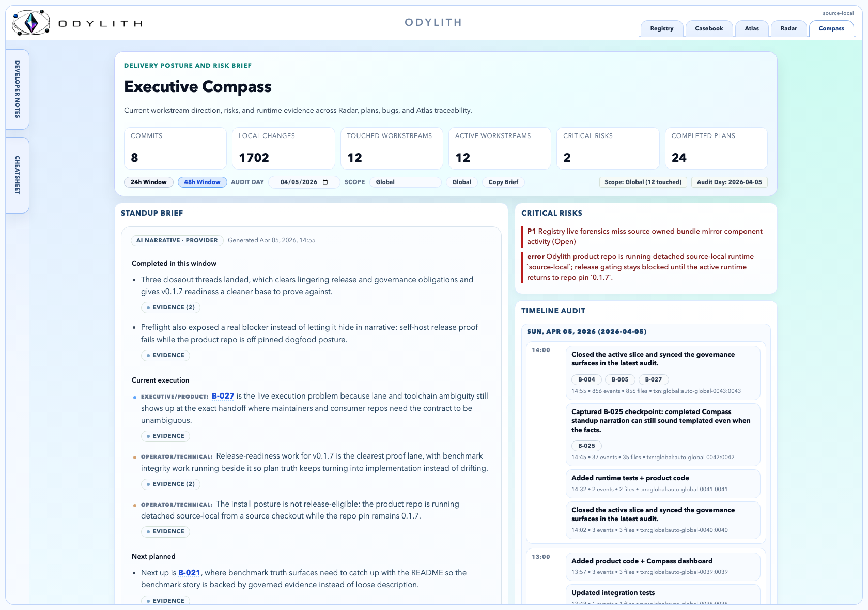Image resolution: width=868 pixels, height=610 pixels.
Task: Click the 14:00 hour marker
Action: (541, 350)
